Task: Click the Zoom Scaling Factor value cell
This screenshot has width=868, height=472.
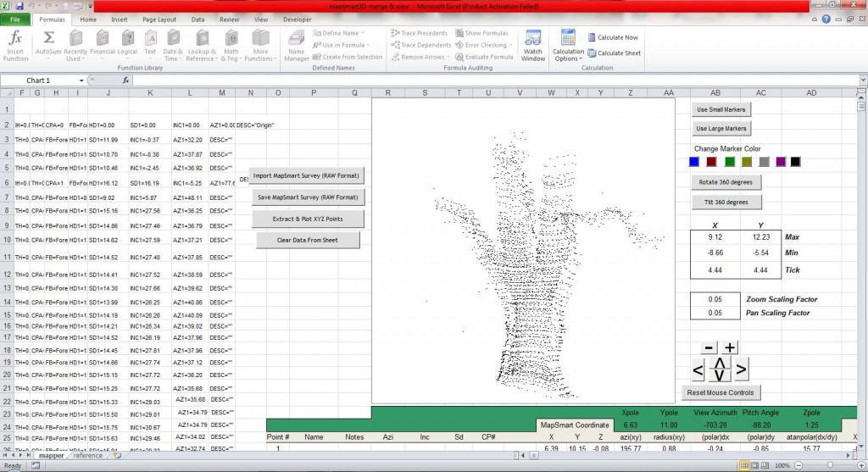Action: (714, 299)
